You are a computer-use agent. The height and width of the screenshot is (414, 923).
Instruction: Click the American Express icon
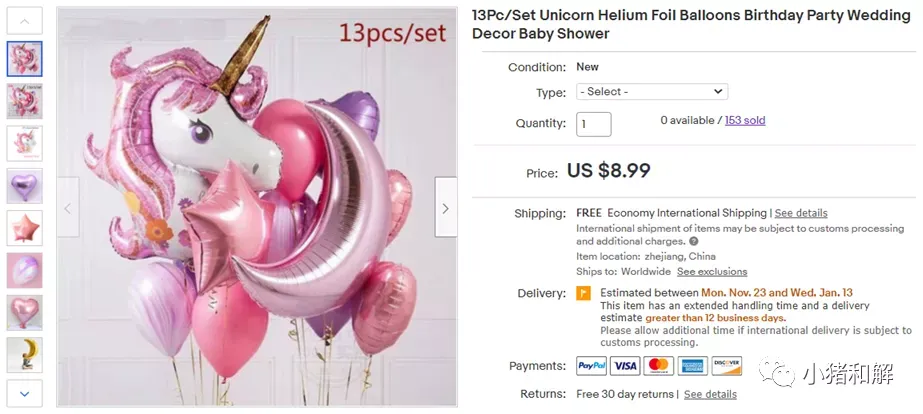pos(693,366)
